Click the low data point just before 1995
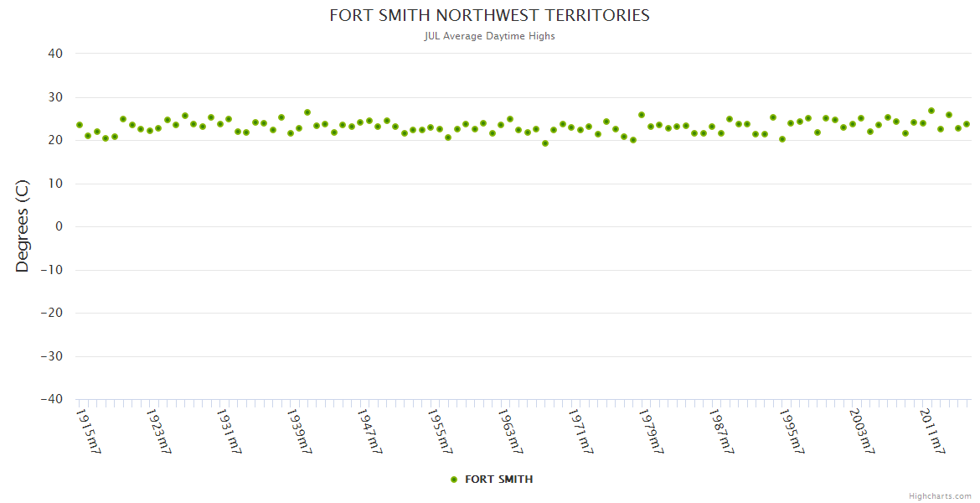This screenshot has width=980, height=503. [781, 139]
